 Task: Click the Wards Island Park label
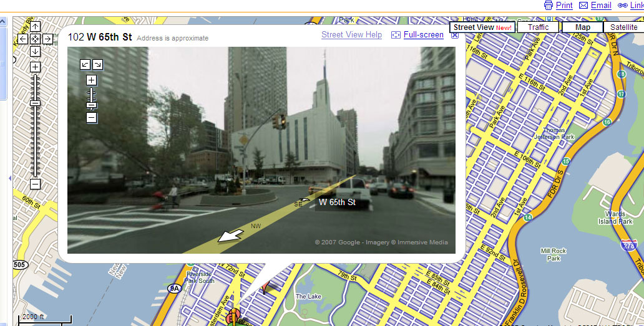(615, 218)
